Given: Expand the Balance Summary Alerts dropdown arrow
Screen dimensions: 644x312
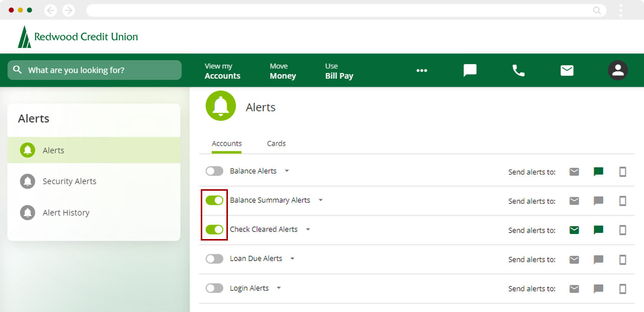Looking at the screenshot, I should 320,200.
